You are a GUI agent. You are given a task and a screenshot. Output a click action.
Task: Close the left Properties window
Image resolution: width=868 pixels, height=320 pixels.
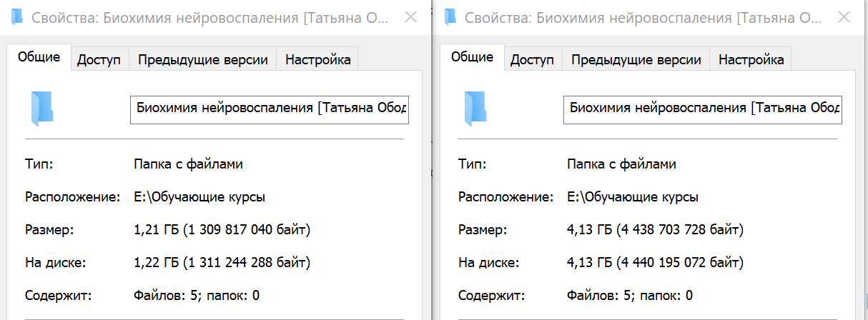(x=410, y=16)
